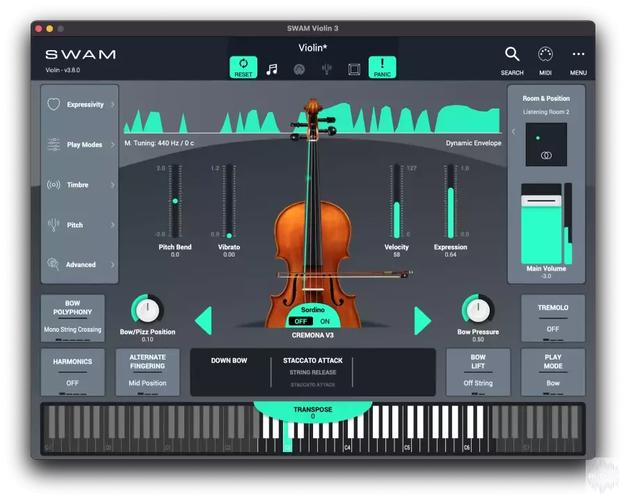Image resolution: width=626 pixels, height=500 pixels.
Task: Select previous instrument with left arrow
Action: click(204, 321)
